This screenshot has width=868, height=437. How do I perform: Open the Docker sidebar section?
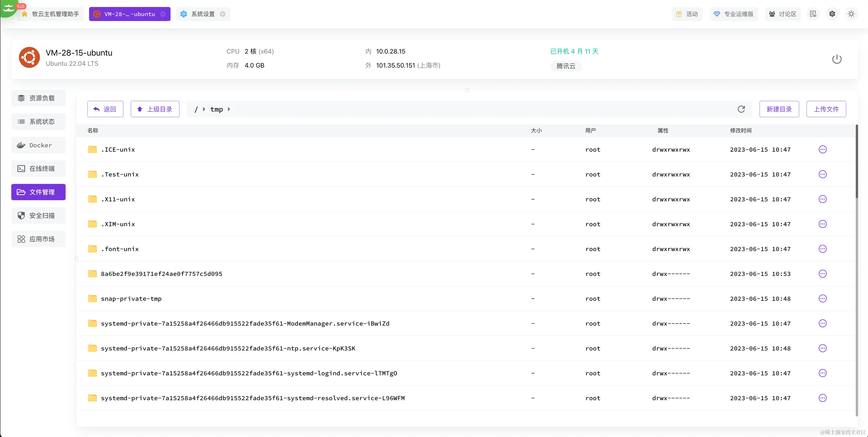click(38, 145)
